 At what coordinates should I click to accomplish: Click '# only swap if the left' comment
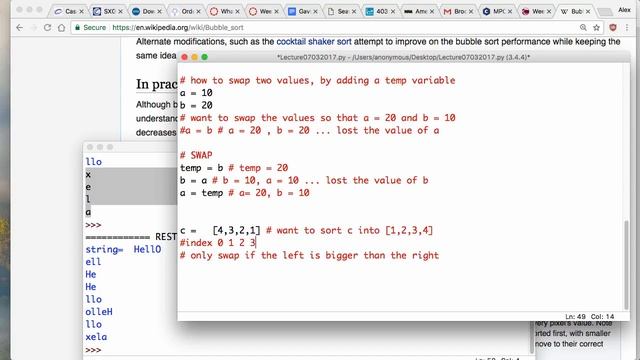click(x=309, y=256)
